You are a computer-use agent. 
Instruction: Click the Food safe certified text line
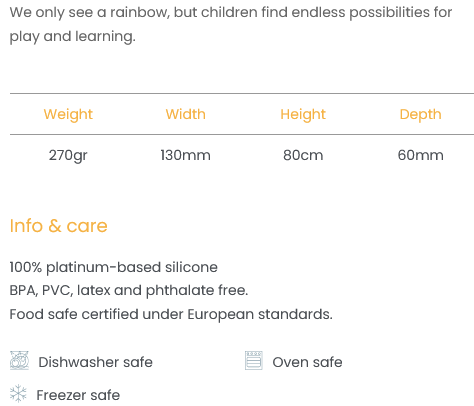click(x=171, y=314)
